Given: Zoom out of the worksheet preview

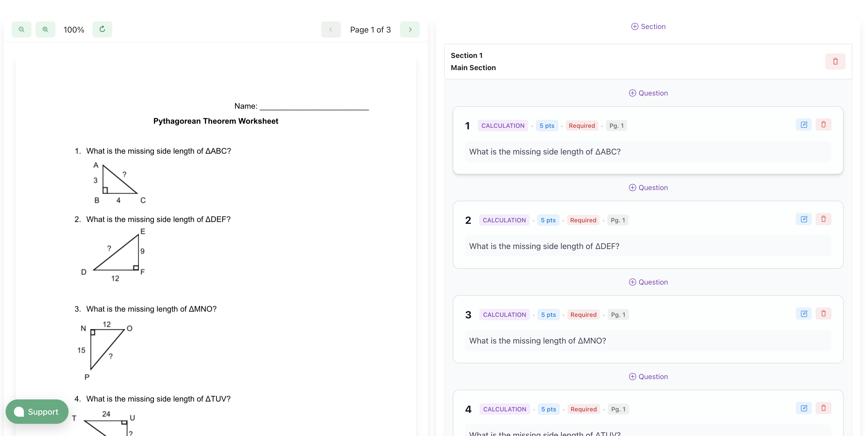Looking at the screenshot, I should (21, 29).
